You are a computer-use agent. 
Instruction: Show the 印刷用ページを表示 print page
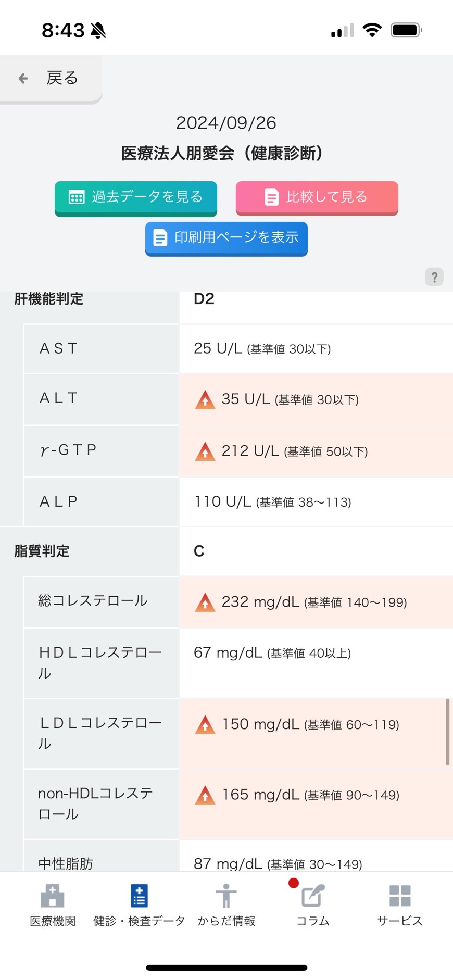tap(227, 238)
